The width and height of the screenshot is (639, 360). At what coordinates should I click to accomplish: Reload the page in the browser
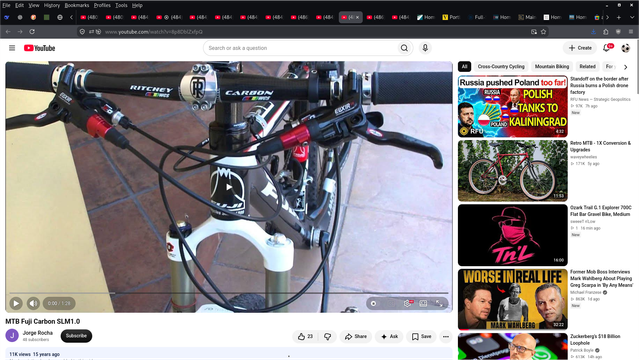coord(32,32)
